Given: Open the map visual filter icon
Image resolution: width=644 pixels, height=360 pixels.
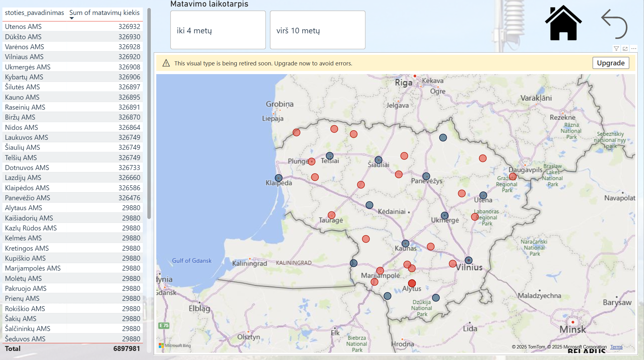Looking at the screenshot, I should [x=616, y=49].
